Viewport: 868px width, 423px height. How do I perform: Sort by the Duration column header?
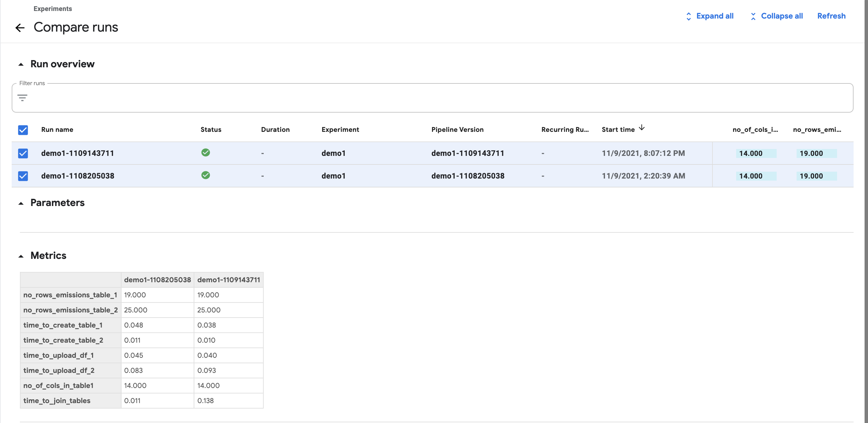[x=275, y=130]
